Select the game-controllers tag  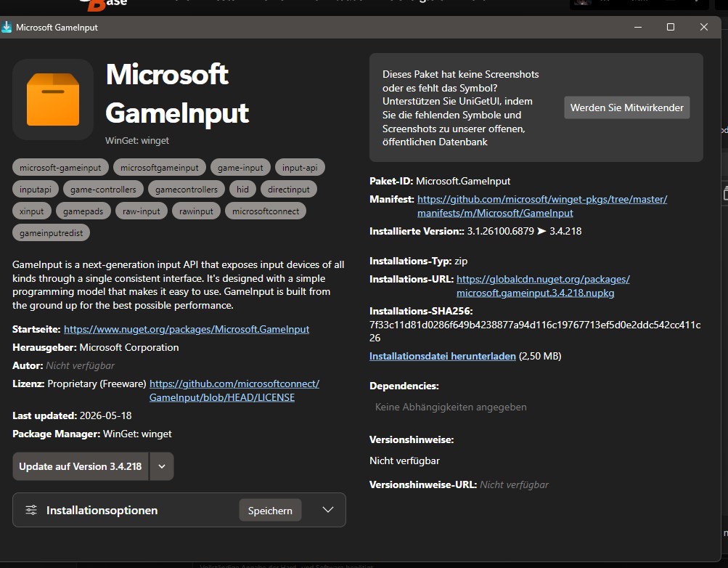[x=103, y=190]
